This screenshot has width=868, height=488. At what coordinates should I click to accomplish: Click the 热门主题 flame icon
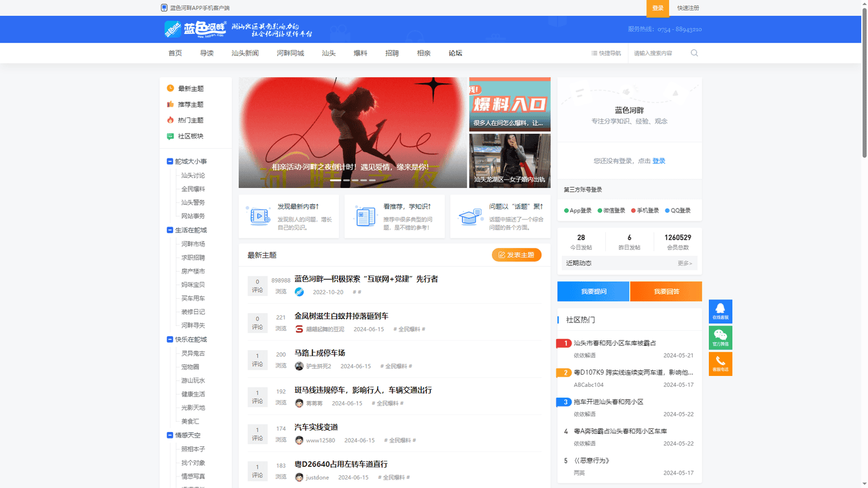tap(171, 120)
